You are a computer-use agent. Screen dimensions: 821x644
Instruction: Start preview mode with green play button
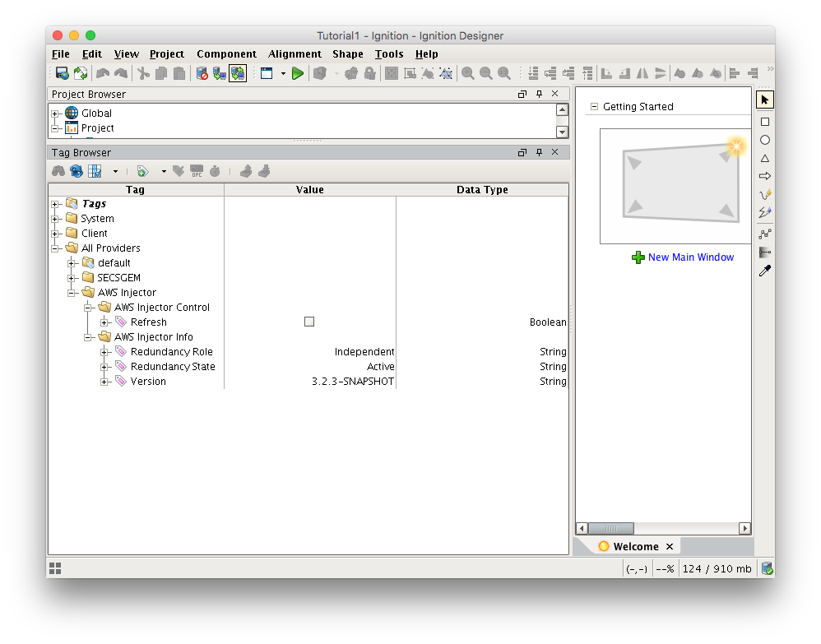click(298, 73)
